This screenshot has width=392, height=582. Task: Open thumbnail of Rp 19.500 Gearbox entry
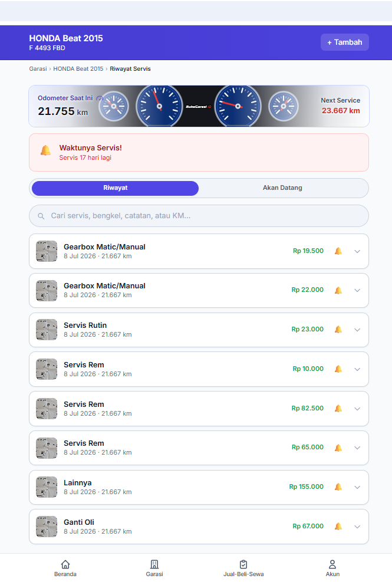click(47, 251)
